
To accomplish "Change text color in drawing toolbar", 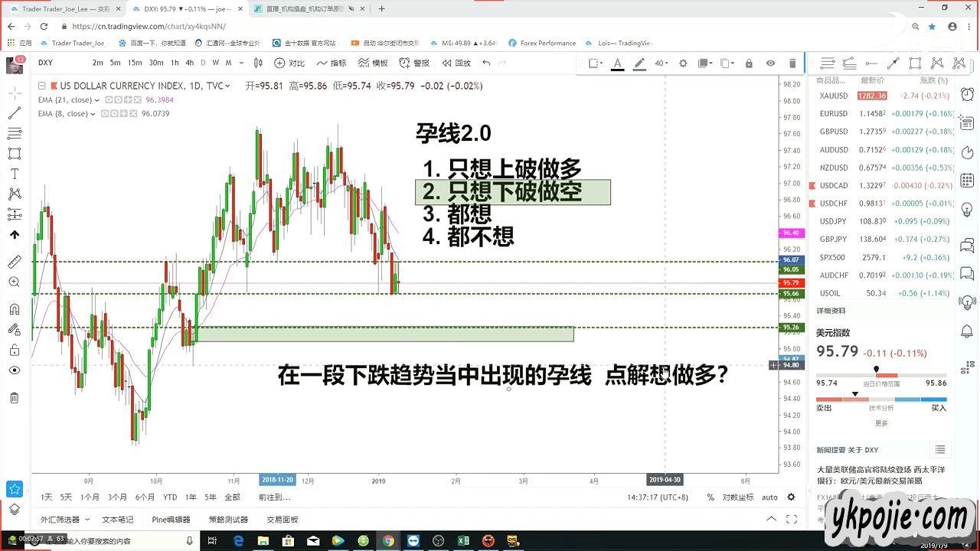I will 617,64.
